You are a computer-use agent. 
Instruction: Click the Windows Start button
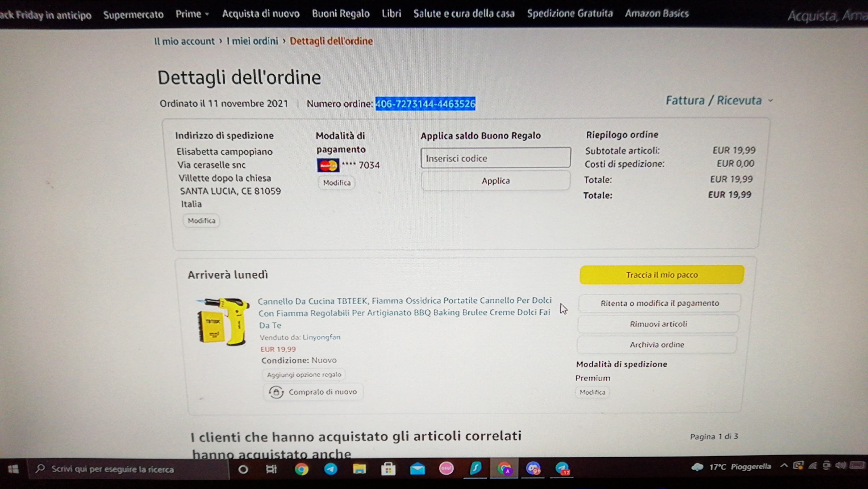point(13,469)
